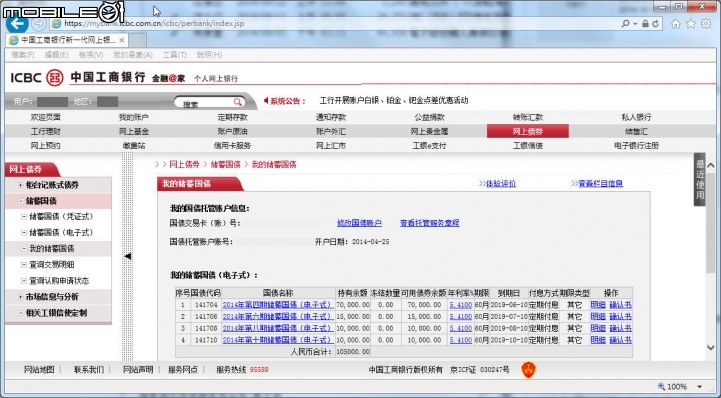
Task: Select 储蓄国债（电子式） in sidebar
Action: 62,233
